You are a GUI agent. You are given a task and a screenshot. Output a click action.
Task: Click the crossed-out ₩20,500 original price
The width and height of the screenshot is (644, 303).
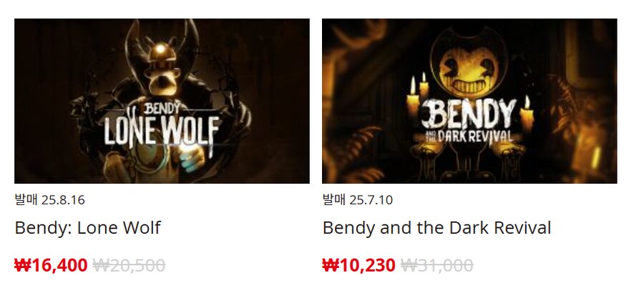pos(129,265)
